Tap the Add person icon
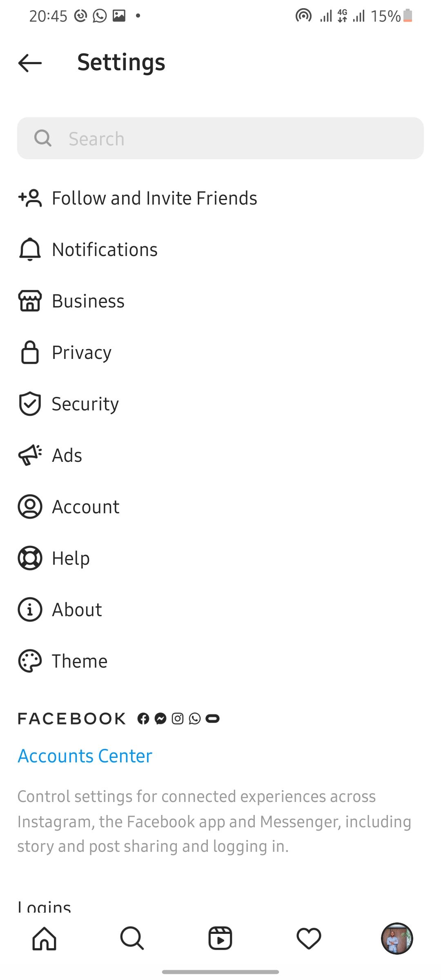The width and height of the screenshot is (441, 980). point(30,198)
